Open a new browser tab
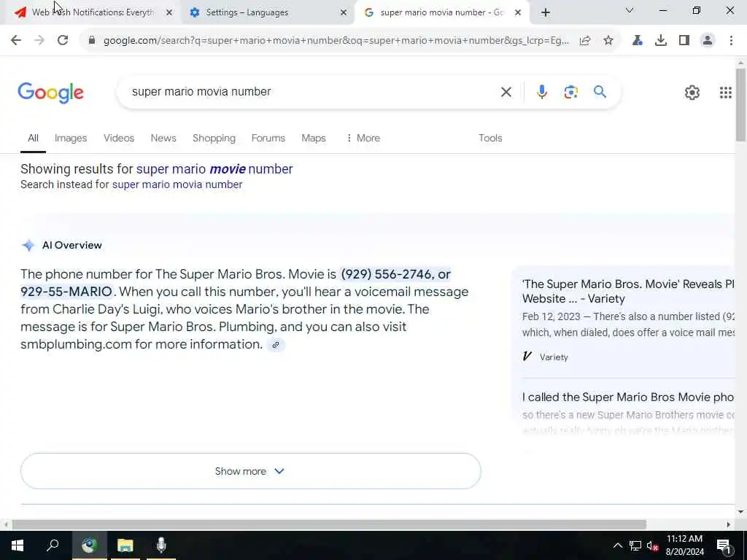 coord(546,12)
